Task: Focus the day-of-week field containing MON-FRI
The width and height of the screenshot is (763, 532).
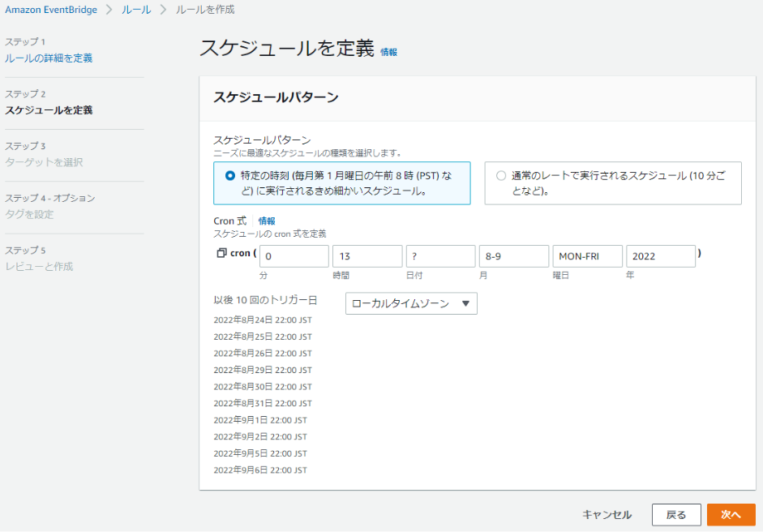Action: tap(587, 256)
